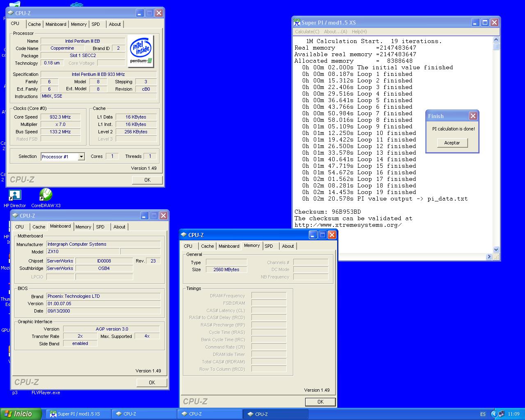Image resolution: width=525 pixels, height=420 pixels.
Task: Open About tab in top CPU-Z window
Action: click(115, 24)
